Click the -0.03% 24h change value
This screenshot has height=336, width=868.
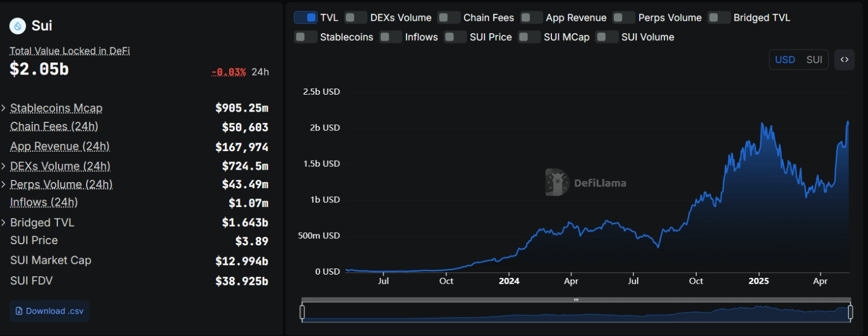(229, 72)
